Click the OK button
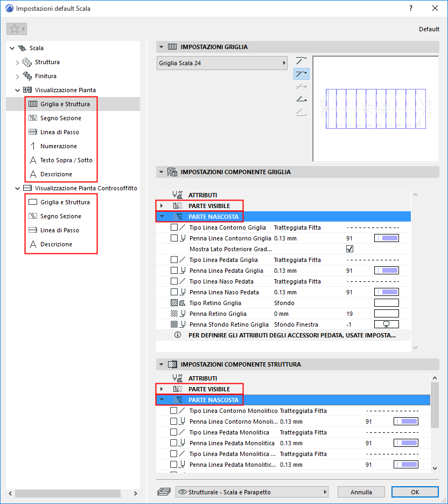Viewport: 448px width, 504px height. tap(415, 492)
